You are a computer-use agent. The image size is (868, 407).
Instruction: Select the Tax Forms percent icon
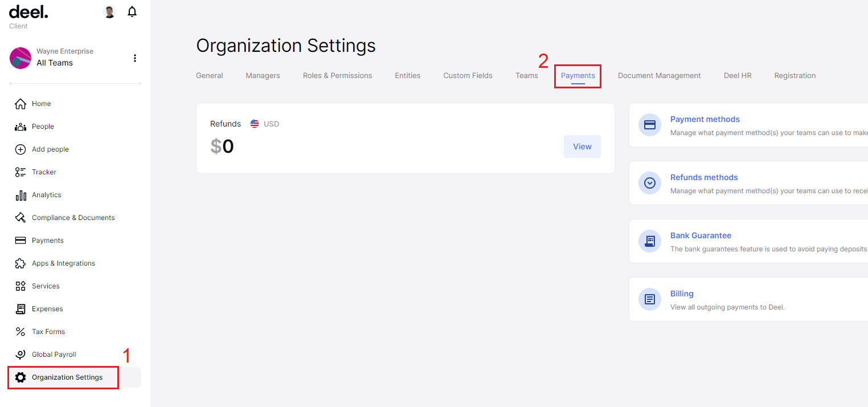[x=21, y=331]
